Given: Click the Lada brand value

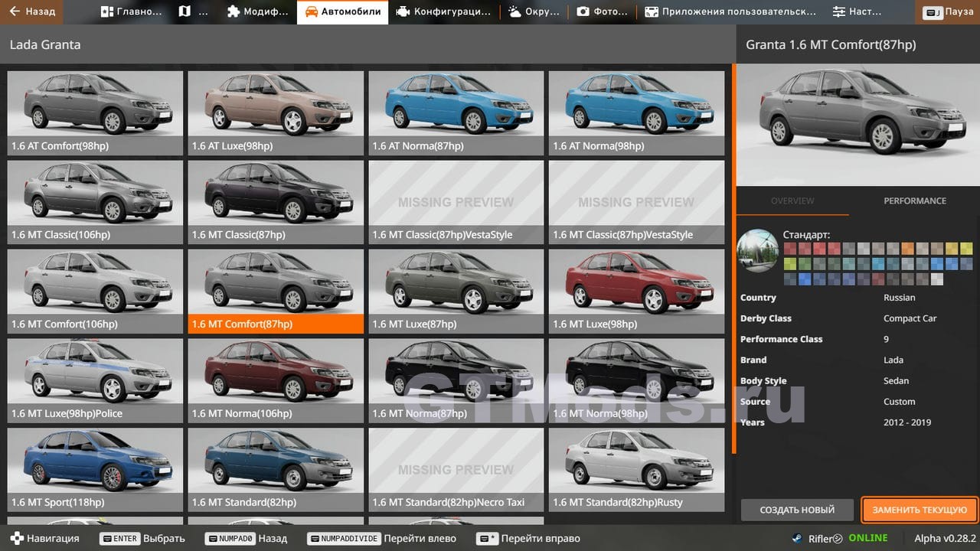Looking at the screenshot, I should coord(893,360).
